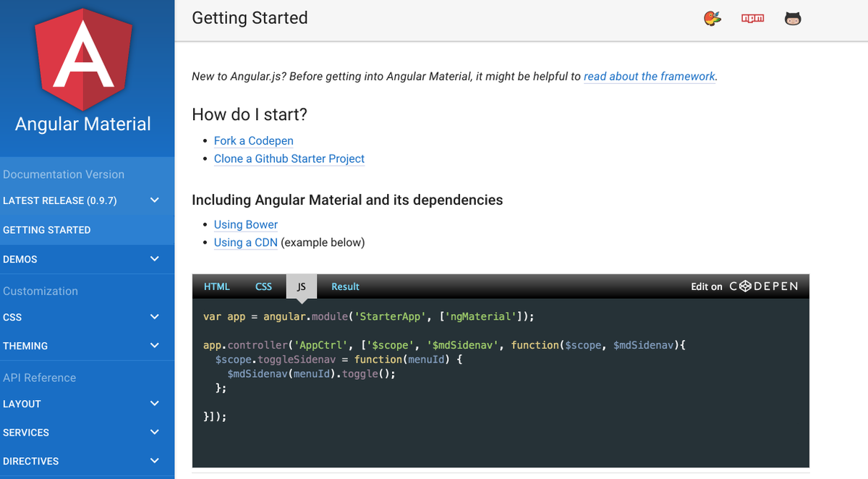Expand the Theming section chevron
Screen dimensions: 868x479
[x=154, y=346]
